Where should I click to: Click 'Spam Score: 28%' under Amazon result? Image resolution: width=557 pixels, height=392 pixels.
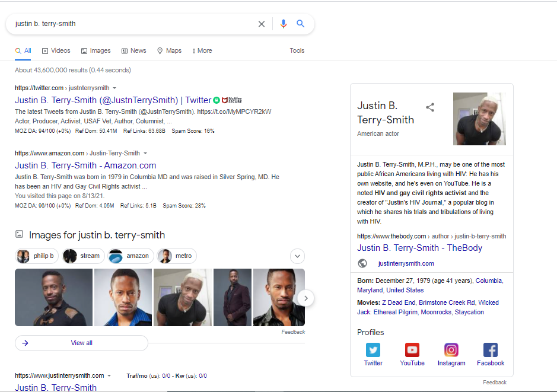point(184,206)
